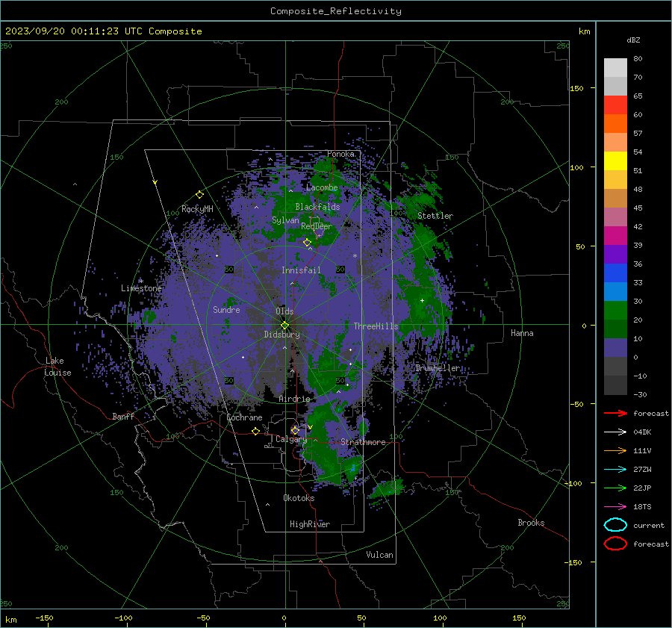672x628 pixels.
Task: Click the Limestone label
Action: [141, 288]
